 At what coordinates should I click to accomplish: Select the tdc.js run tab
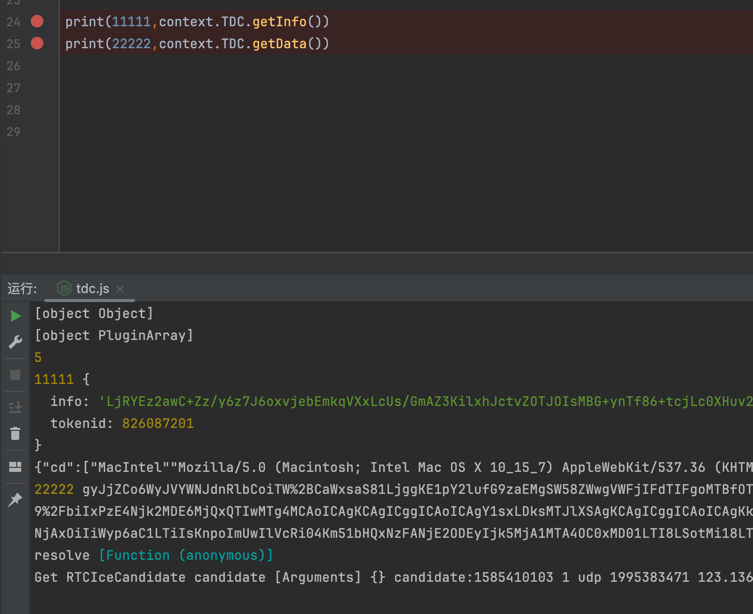pos(92,288)
